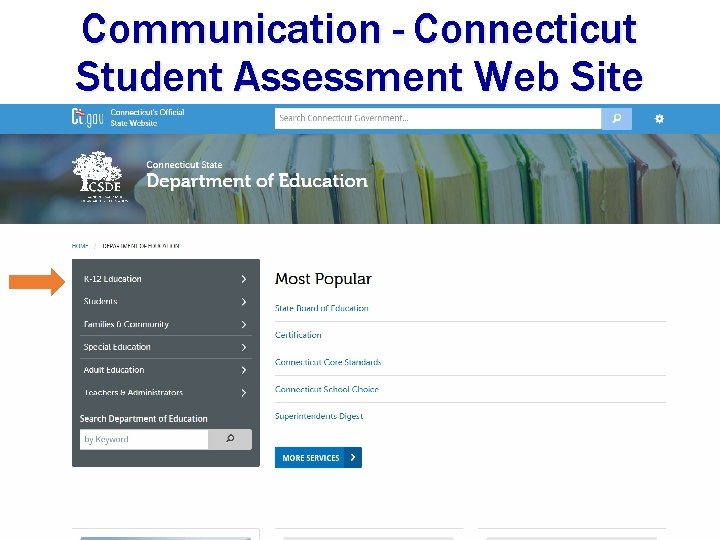The image size is (720, 540).
Task: Expand the Students chevron arrow
Action: (244, 302)
